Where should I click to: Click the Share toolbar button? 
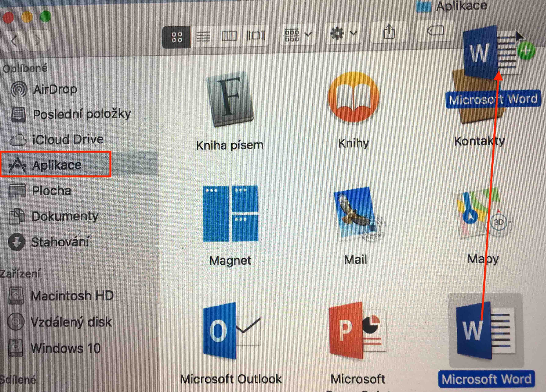tap(389, 32)
